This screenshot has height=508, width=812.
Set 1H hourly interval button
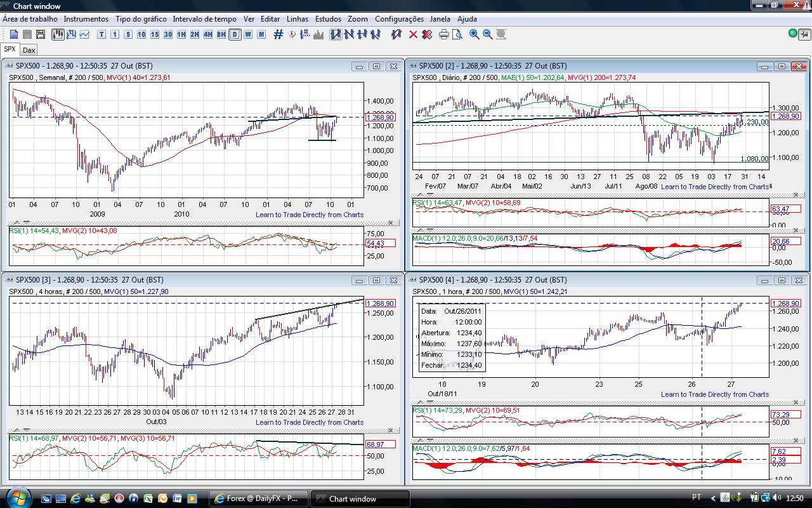pyautogui.click(x=181, y=34)
